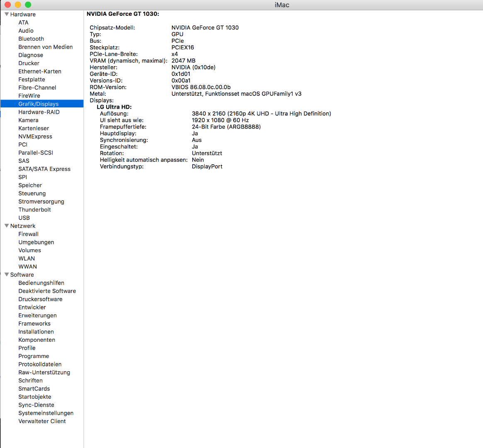Open SATA/SATA Express information

(x=44, y=169)
